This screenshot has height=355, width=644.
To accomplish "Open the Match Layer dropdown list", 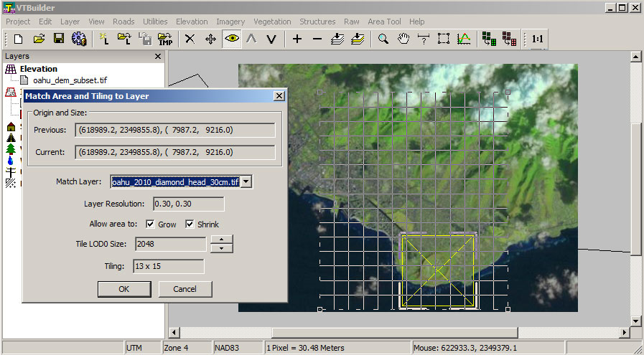I will tap(246, 182).
